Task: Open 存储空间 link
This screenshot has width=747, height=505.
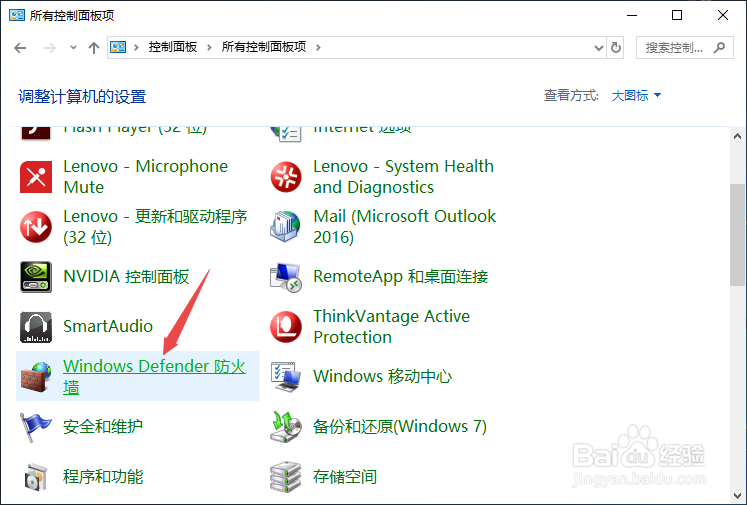Action: pos(344,476)
